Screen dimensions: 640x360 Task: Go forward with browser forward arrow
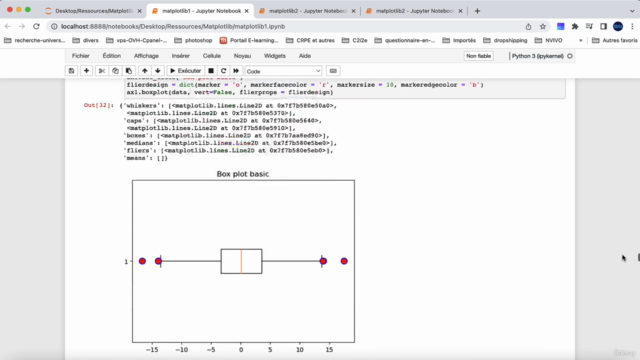click(x=22, y=27)
